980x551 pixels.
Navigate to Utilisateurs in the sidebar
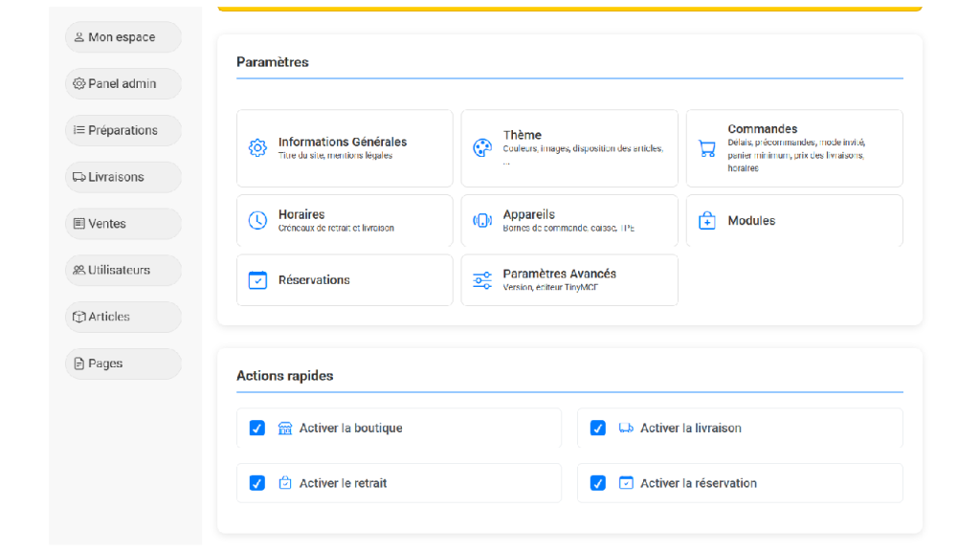click(122, 271)
